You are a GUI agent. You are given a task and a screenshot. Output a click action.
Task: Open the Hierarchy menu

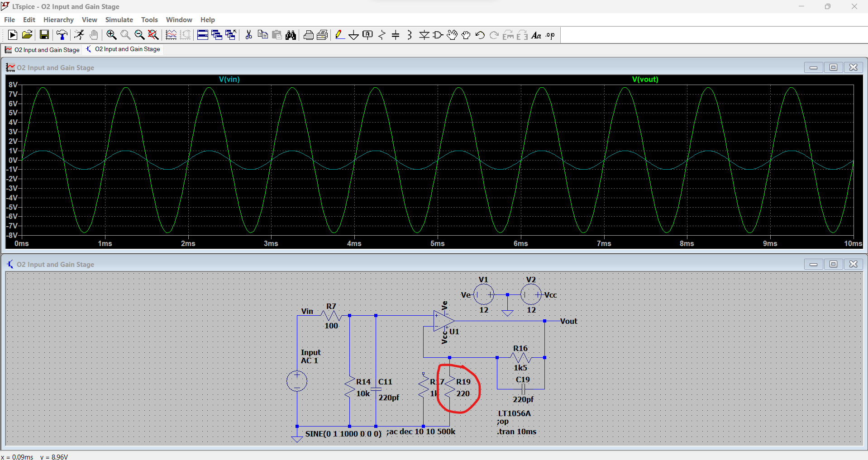(x=58, y=19)
